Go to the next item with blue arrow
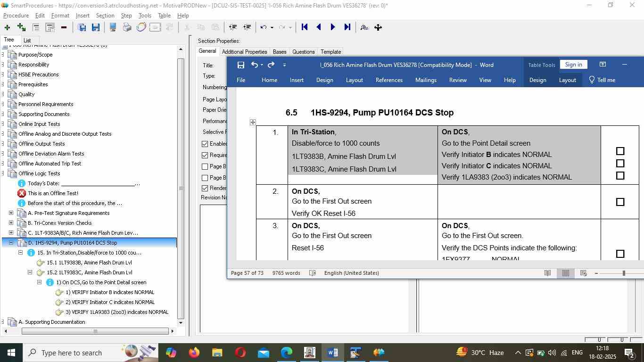This screenshot has width=644, height=362. tap(333, 27)
